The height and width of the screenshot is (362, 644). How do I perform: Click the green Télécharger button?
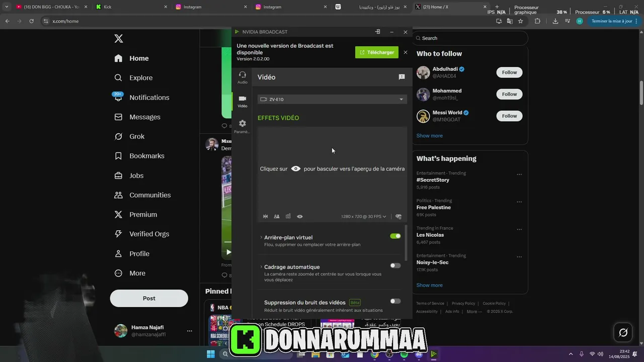click(x=377, y=52)
